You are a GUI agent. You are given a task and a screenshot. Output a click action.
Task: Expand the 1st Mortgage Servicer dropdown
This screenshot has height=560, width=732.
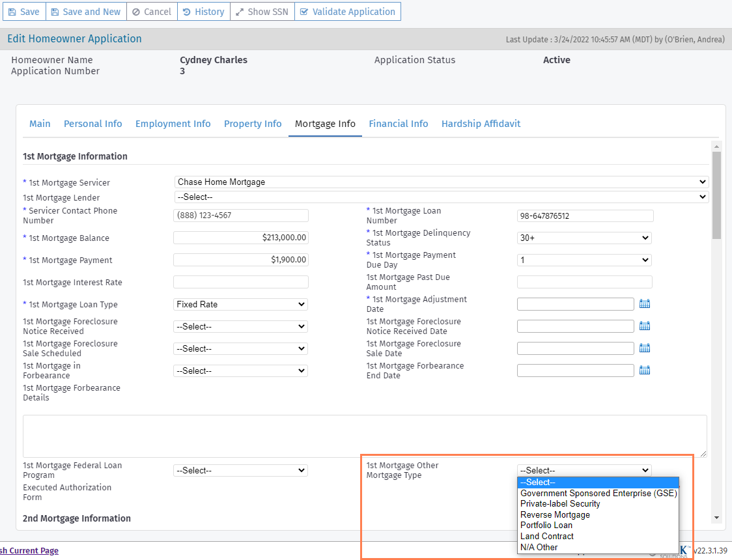[x=441, y=182]
